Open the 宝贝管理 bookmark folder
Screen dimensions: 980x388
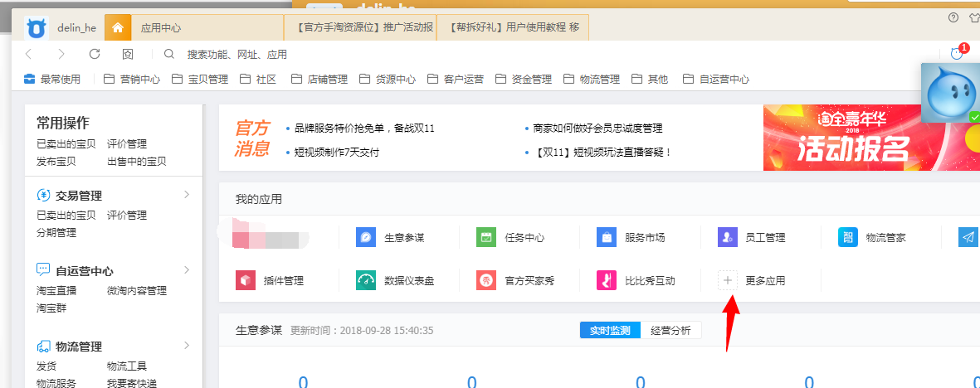coord(200,80)
